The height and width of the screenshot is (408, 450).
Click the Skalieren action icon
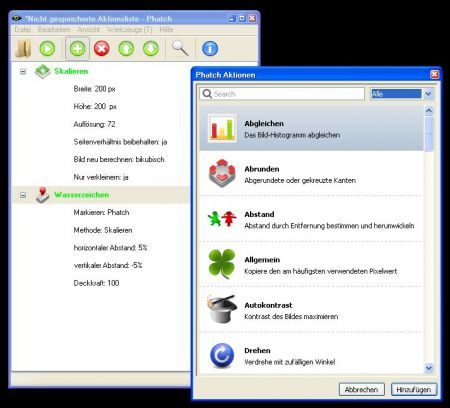click(42, 72)
